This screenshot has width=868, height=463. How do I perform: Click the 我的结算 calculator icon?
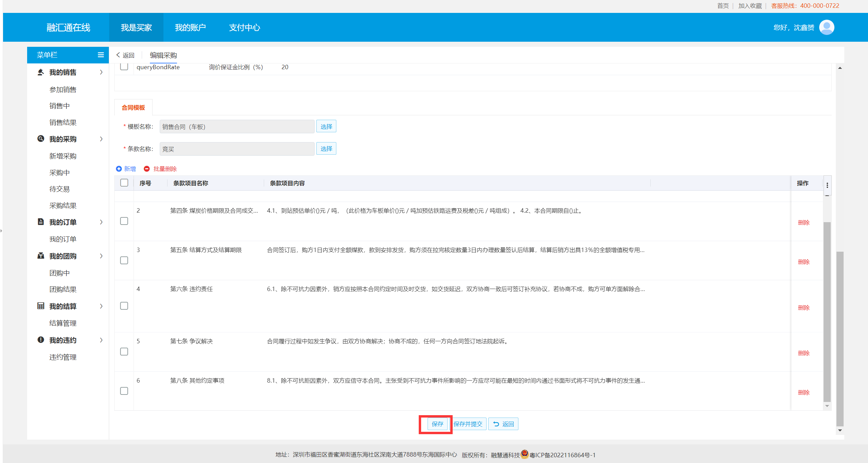(41, 306)
